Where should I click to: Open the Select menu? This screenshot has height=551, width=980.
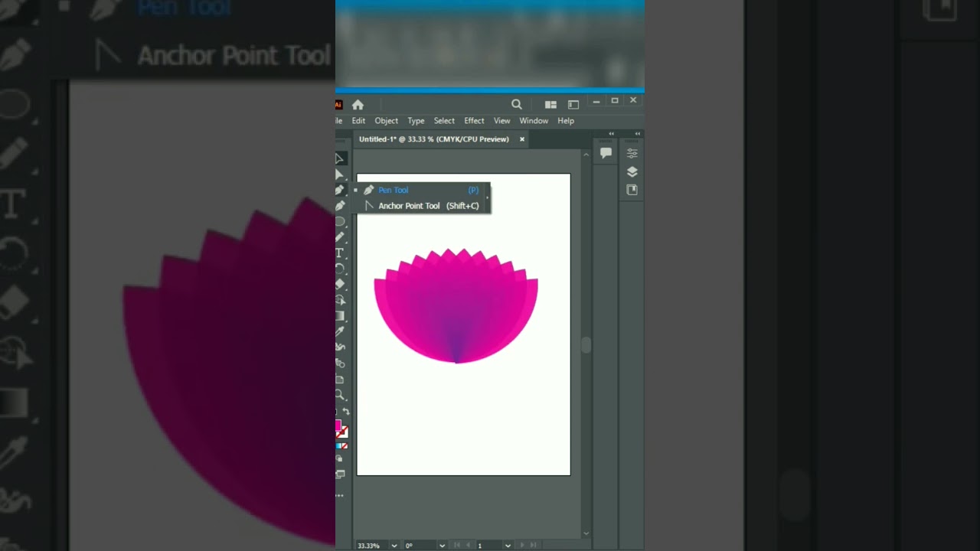(444, 121)
